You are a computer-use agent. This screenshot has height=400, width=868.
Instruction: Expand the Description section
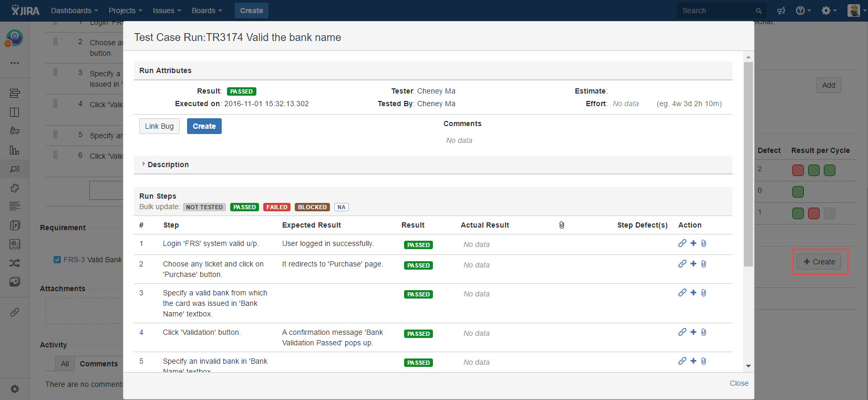(165, 165)
